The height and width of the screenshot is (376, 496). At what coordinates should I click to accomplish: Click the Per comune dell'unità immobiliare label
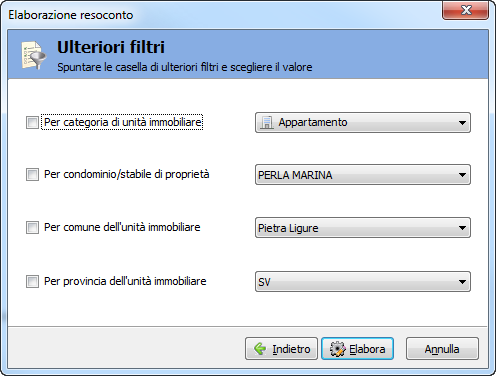coord(122,227)
